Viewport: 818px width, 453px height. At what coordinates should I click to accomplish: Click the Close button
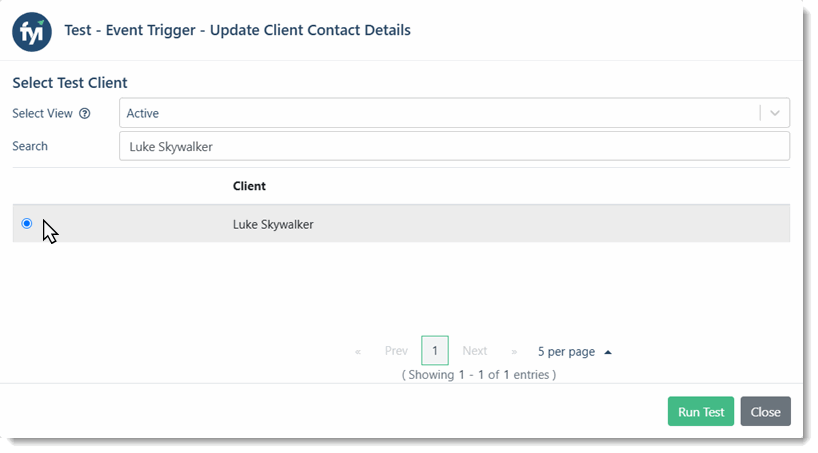coord(765,411)
